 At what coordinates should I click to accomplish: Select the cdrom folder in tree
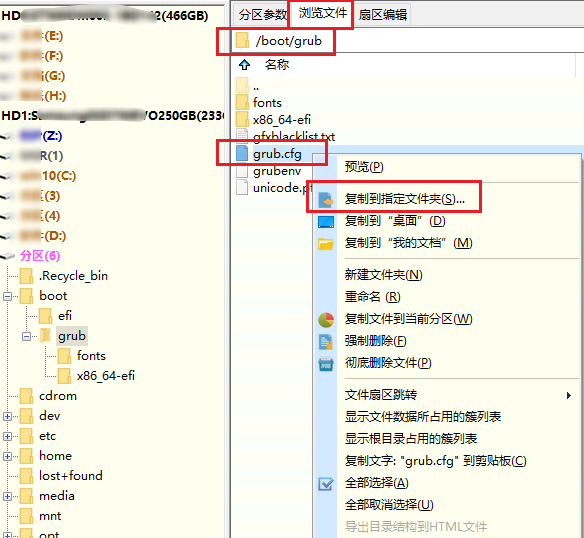(58, 396)
